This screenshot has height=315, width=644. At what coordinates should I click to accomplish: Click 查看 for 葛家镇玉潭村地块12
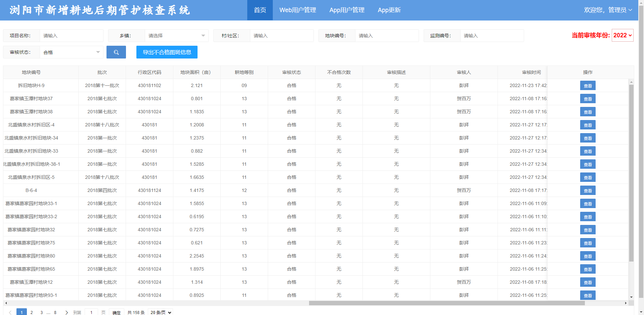(588, 282)
